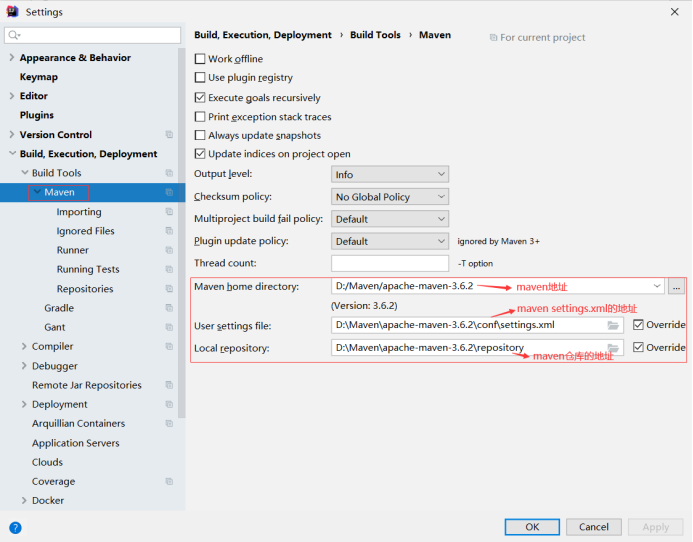Click project-level icon beside Version Control
693x542 pixels.
point(169,134)
